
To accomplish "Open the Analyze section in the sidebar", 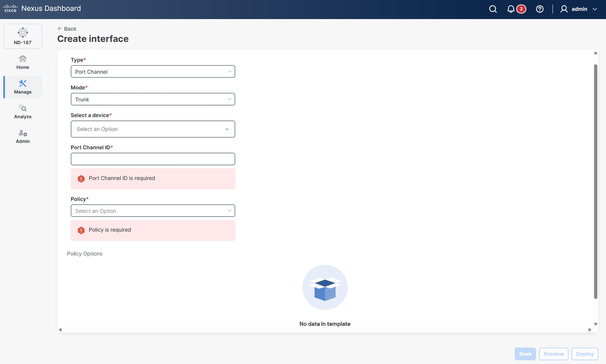I will (23, 112).
